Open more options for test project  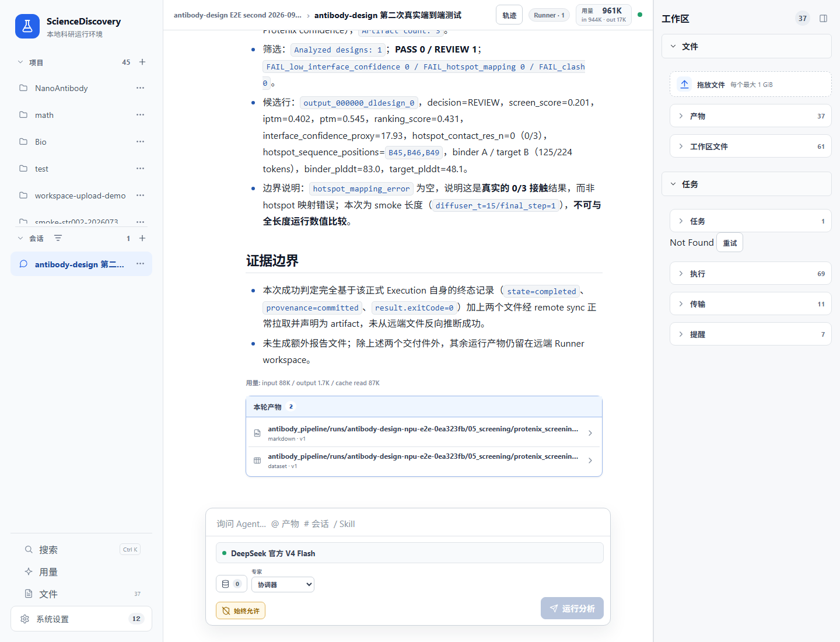[140, 169]
